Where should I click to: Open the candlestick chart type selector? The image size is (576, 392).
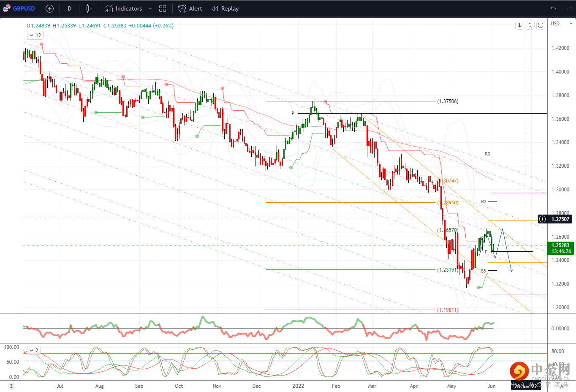click(89, 8)
